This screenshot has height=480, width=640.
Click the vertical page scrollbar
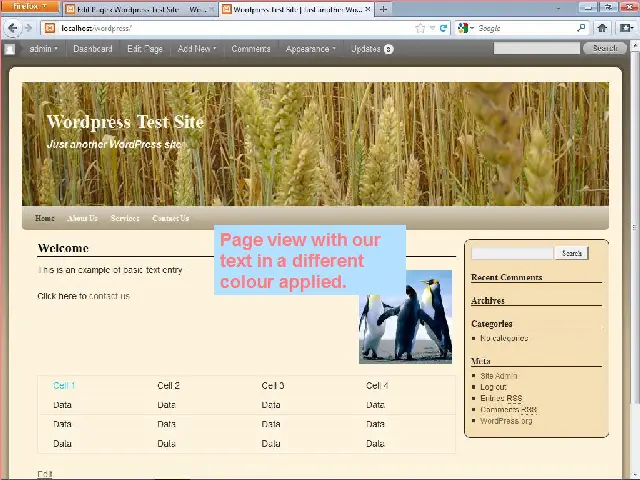[x=635, y=229]
